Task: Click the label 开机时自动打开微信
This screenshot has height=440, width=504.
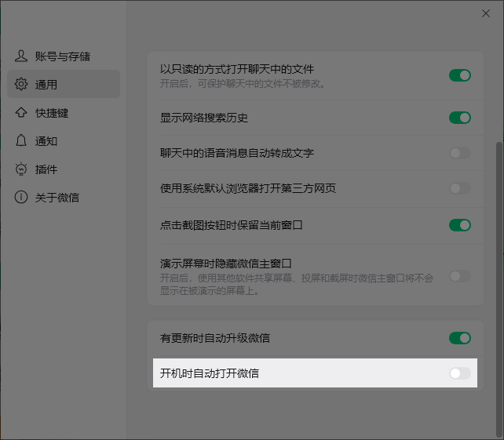Action: (x=210, y=373)
